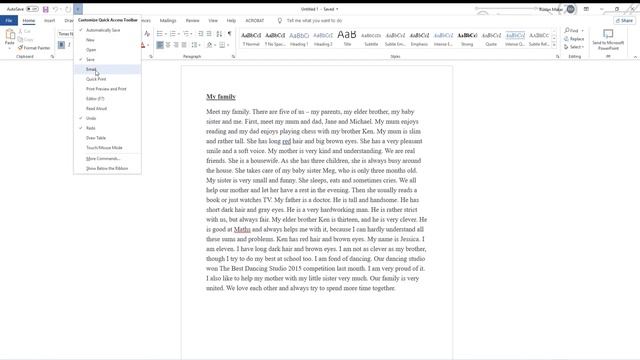Open the File tab
640x360 pixels.
click(x=9, y=20)
